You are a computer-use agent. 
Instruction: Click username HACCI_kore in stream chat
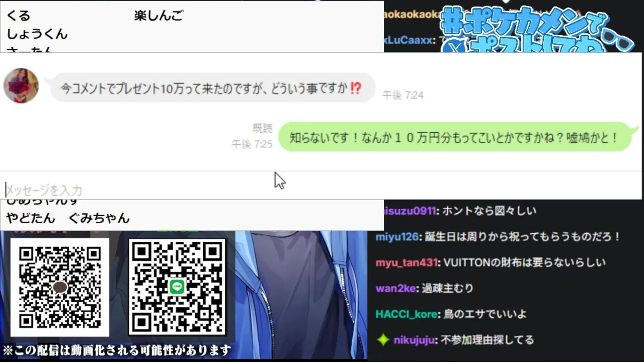407,314
